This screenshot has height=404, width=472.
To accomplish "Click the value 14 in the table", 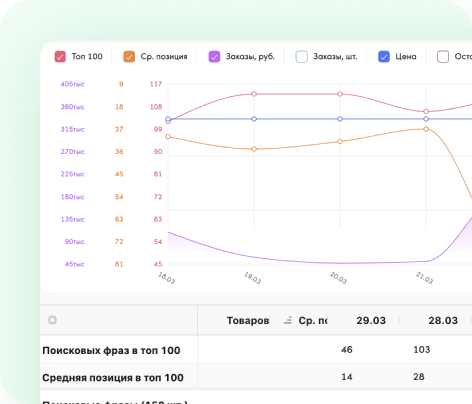I will 347,377.
